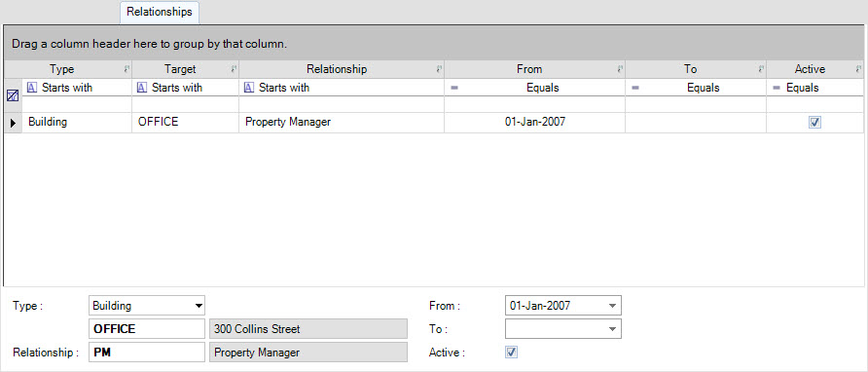Toggle the Active checkbox in the detail form

tap(512, 353)
